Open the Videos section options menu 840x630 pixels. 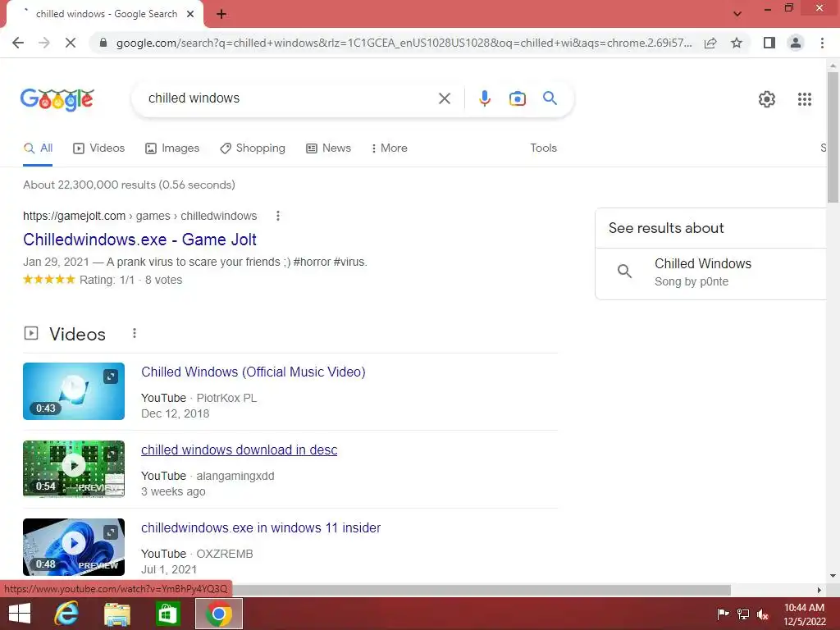pyautogui.click(x=135, y=334)
